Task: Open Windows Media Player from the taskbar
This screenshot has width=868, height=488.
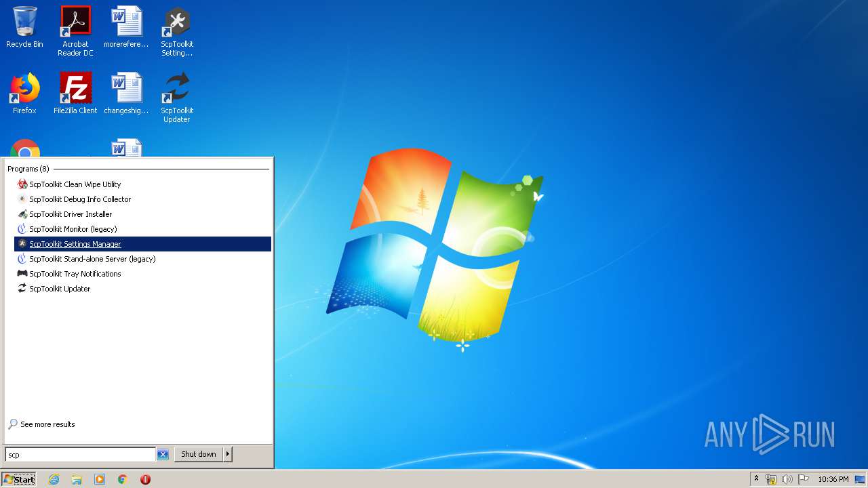Action: pyautogui.click(x=100, y=479)
